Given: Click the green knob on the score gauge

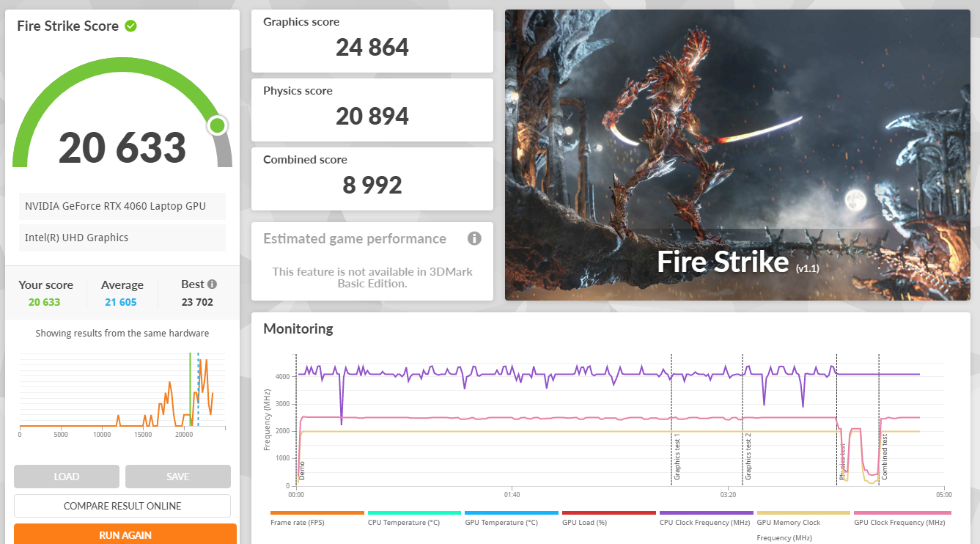Looking at the screenshot, I should [217, 125].
